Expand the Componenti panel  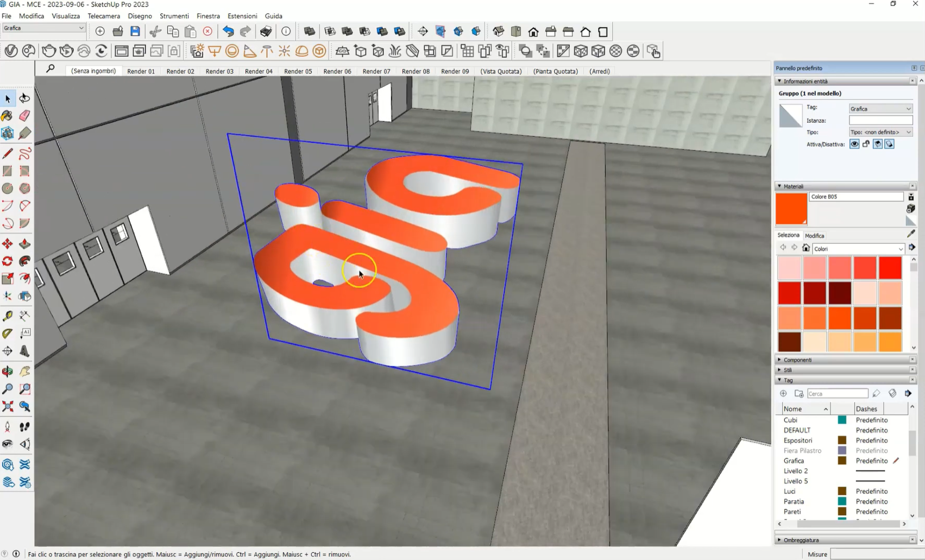coord(797,360)
